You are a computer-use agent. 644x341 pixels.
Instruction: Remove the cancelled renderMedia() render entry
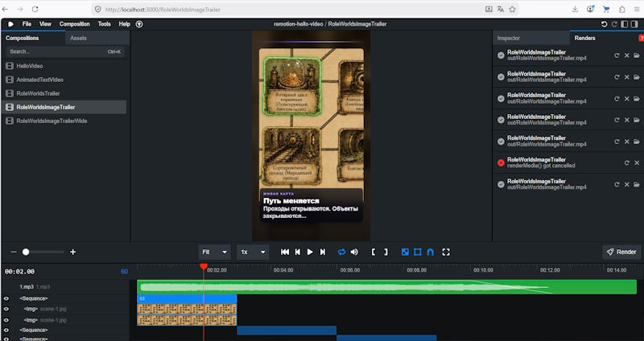click(637, 163)
